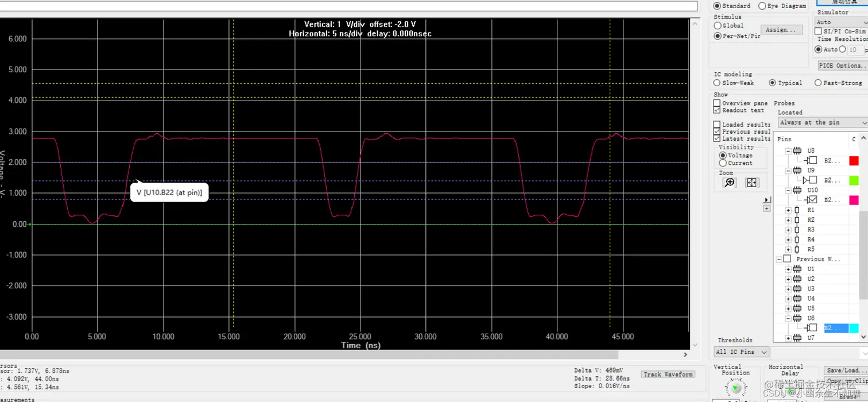
Task: Click the horizontal scrollbar right arrow under the waveform
Action: tap(685, 354)
